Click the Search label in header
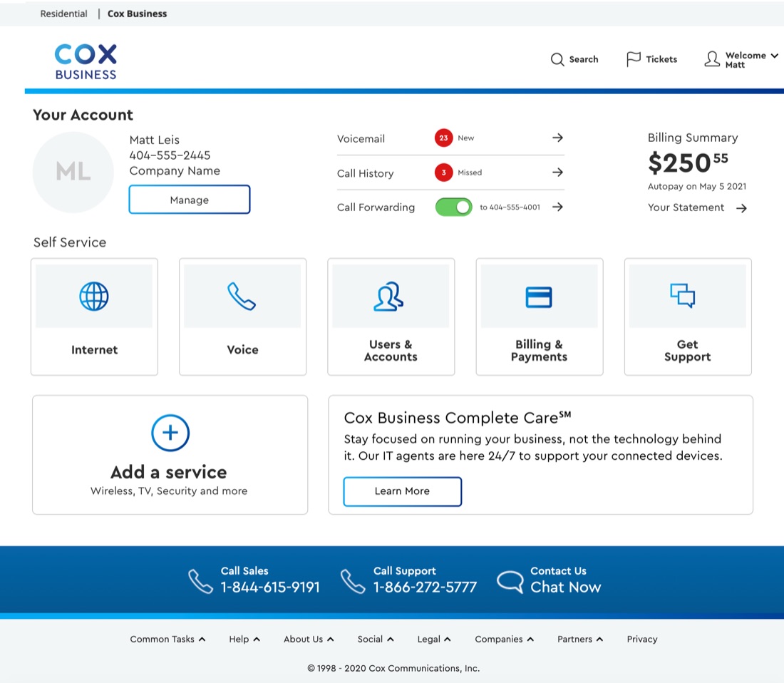Screen dimensions: 784x683 [x=584, y=59]
